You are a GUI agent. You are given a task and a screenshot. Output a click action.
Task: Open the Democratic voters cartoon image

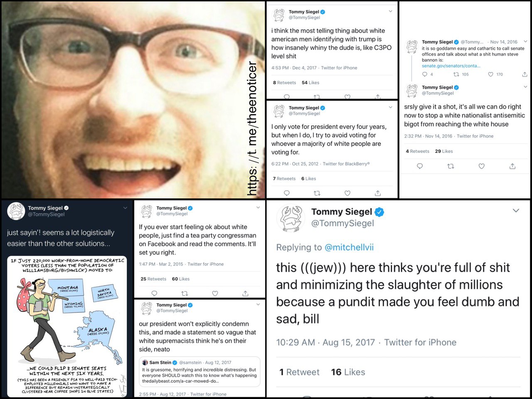(67, 326)
